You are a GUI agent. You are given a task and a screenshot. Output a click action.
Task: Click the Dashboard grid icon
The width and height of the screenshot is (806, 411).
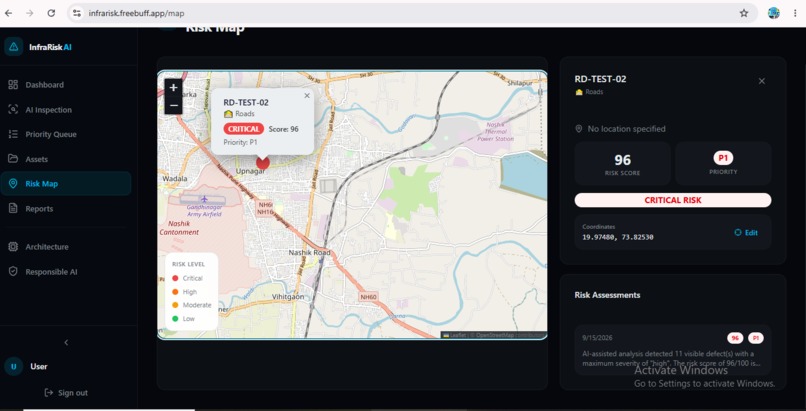tap(13, 85)
